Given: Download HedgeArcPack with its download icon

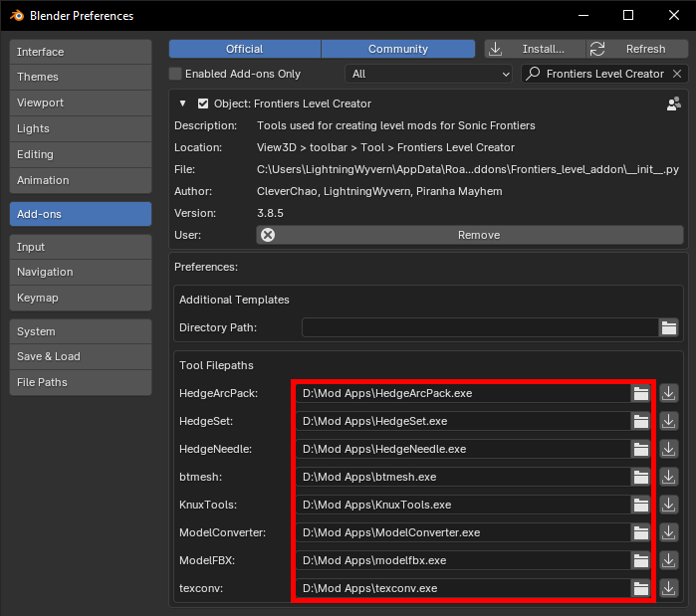Looking at the screenshot, I should point(668,393).
